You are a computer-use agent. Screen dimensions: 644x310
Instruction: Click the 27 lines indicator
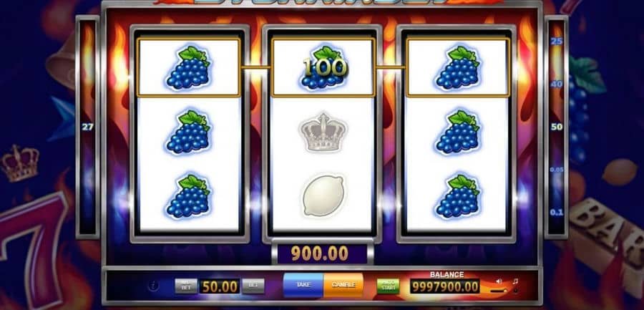tap(87, 127)
